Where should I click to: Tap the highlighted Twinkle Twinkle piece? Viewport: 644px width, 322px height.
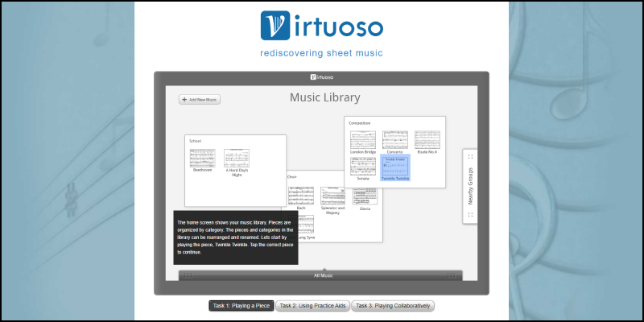click(x=395, y=167)
